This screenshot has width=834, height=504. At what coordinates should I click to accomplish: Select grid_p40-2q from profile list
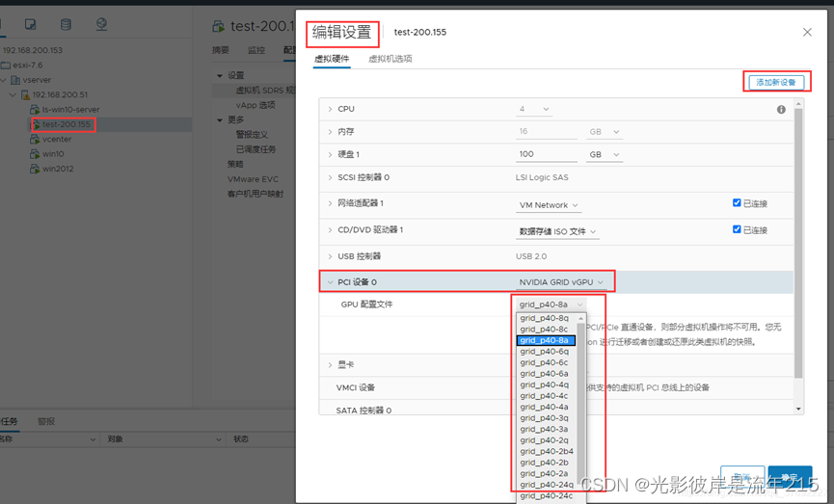[x=544, y=440]
